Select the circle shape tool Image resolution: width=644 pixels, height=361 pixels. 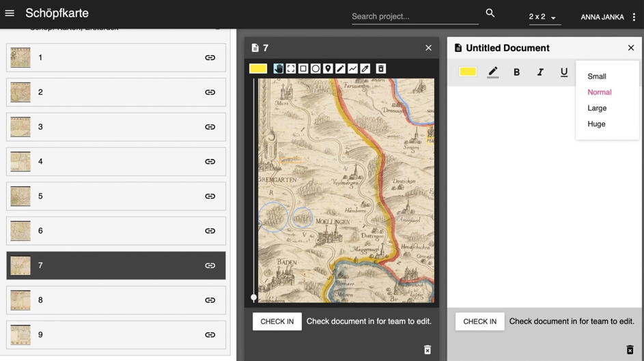(316, 68)
